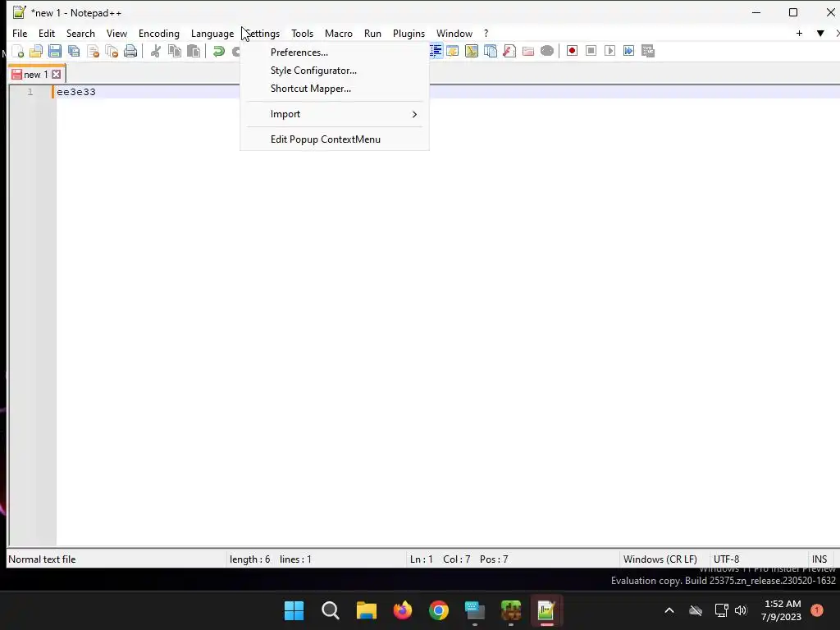
Task: Show the Document List panel icon
Action: 491,51
